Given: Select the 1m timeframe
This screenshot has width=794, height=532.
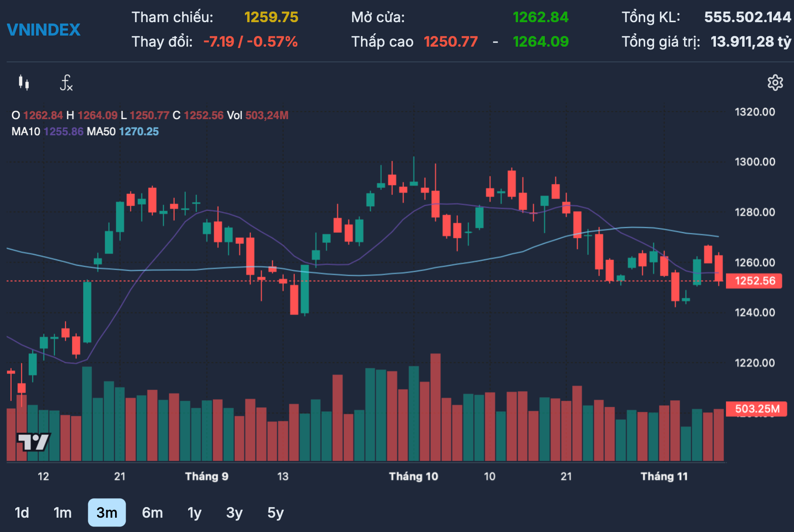Looking at the screenshot, I should tap(62, 513).
